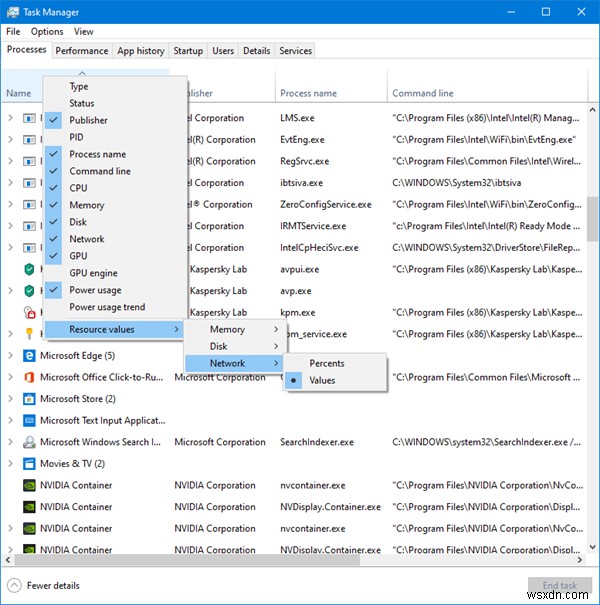Click the Microsoft Store bag icon
Viewport: 600px width, 605px height.
click(x=29, y=399)
